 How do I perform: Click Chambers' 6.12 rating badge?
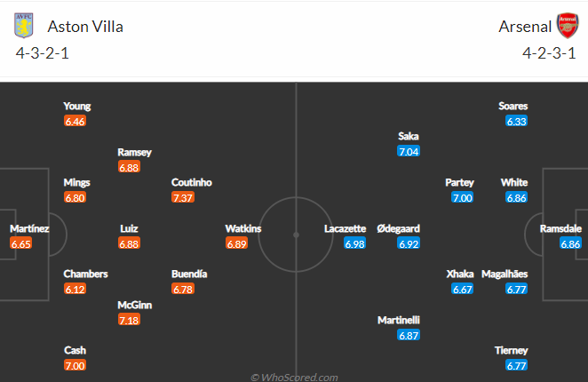pos(75,289)
